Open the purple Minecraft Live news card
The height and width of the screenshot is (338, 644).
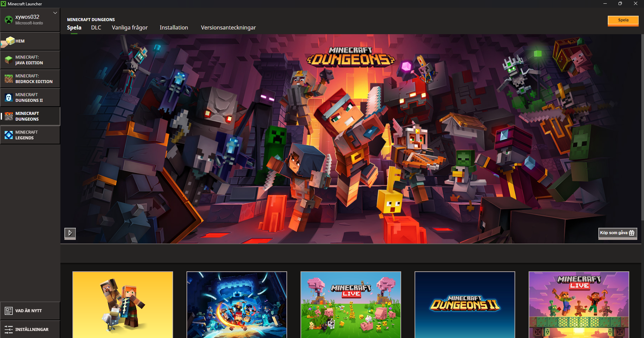(579, 305)
